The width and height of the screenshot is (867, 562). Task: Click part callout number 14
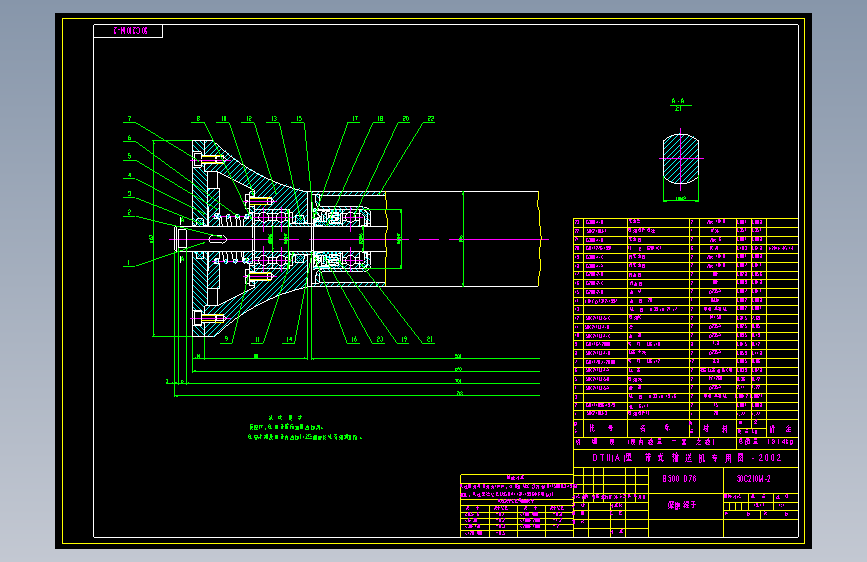[289, 339]
